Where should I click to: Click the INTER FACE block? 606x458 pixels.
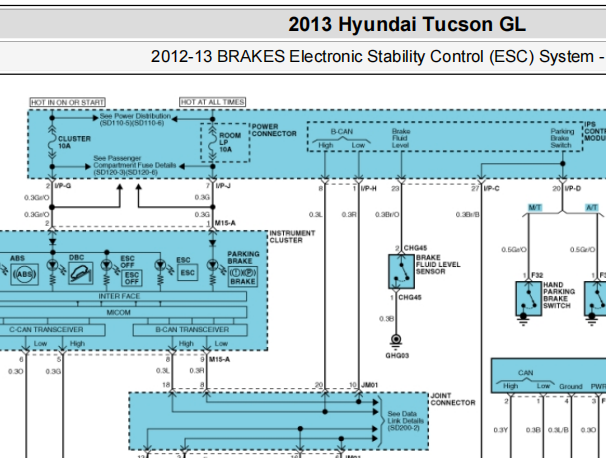[119, 296]
